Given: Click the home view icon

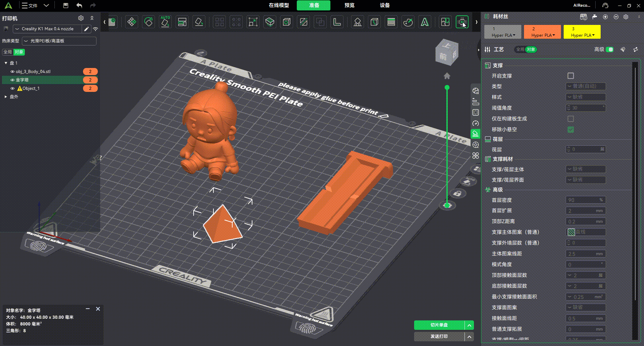Looking at the screenshot, I should click(x=447, y=76).
